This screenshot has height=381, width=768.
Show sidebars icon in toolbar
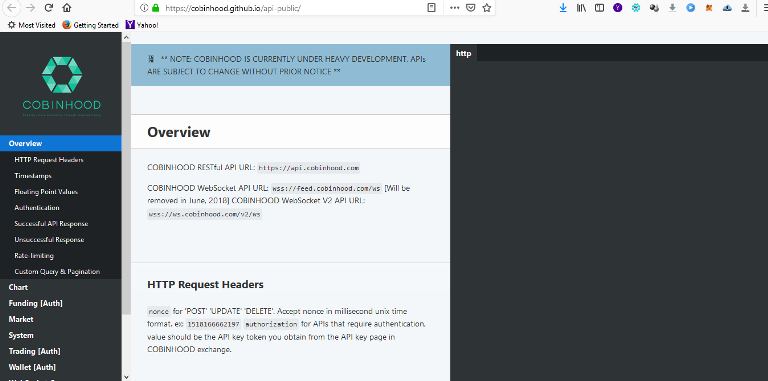tap(599, 8)
